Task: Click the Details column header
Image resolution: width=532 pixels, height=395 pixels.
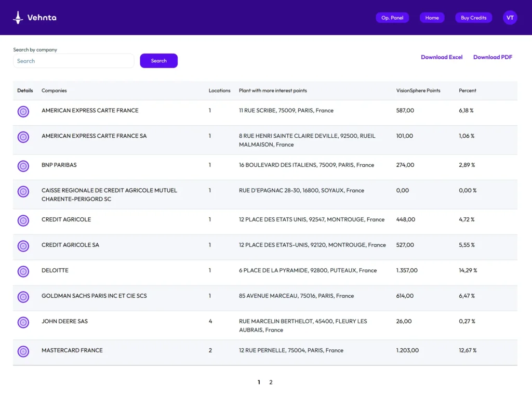Action: point(25,90)
